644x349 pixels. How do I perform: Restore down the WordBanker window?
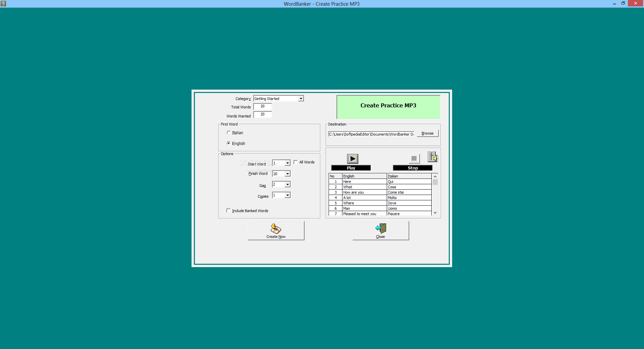pos(623,3)
